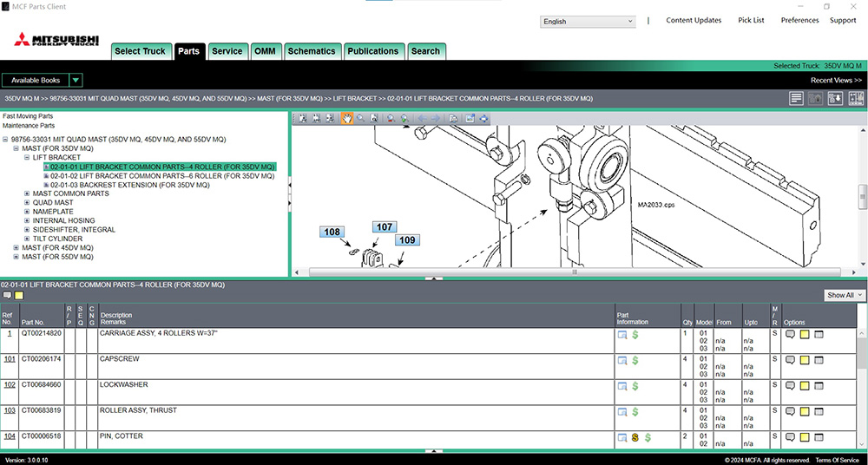Click the back arrow in diagram toolbar
Viewport: 868px width, 465px height.
(x=422, y=118)
